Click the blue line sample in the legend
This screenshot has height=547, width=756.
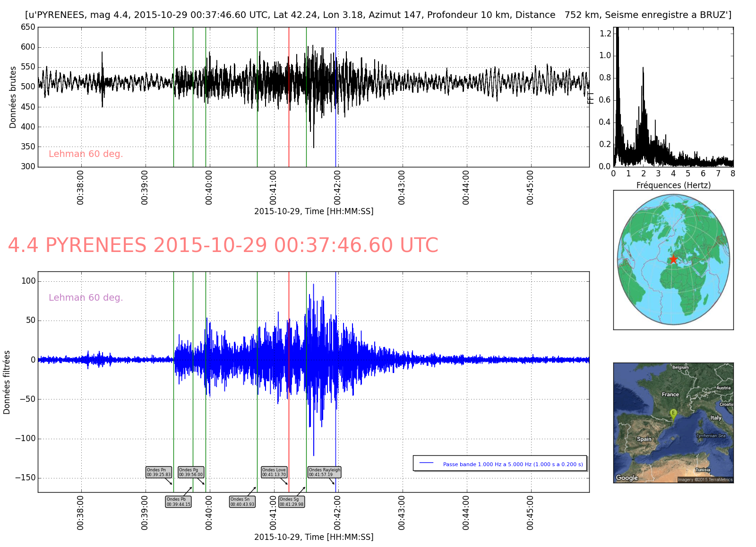427,463
